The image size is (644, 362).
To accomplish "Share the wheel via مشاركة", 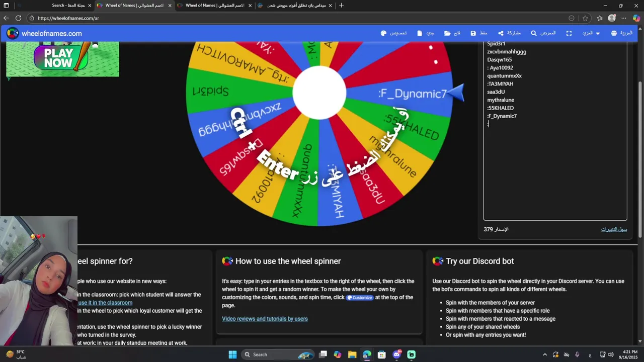I will click(509, 33).
